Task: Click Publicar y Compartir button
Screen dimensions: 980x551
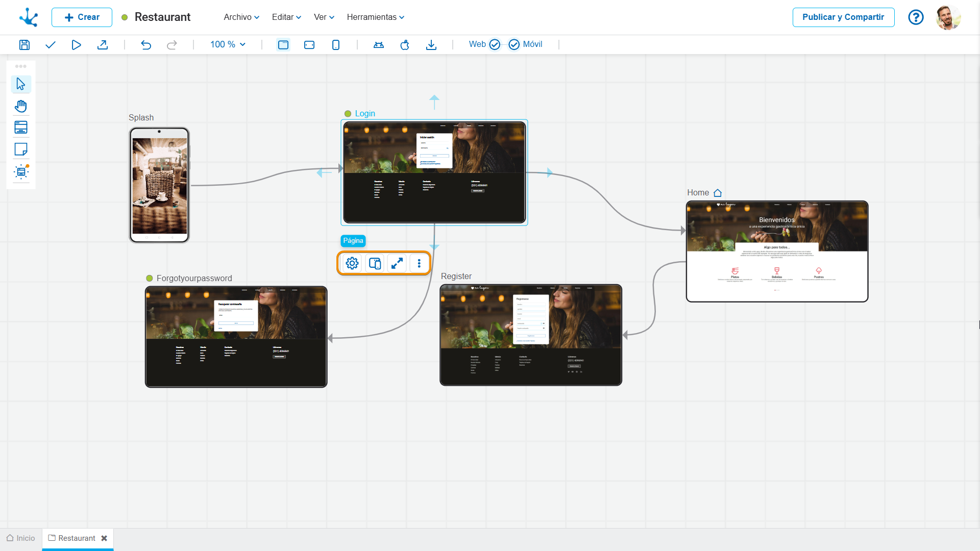Action: tap(843, 17)
